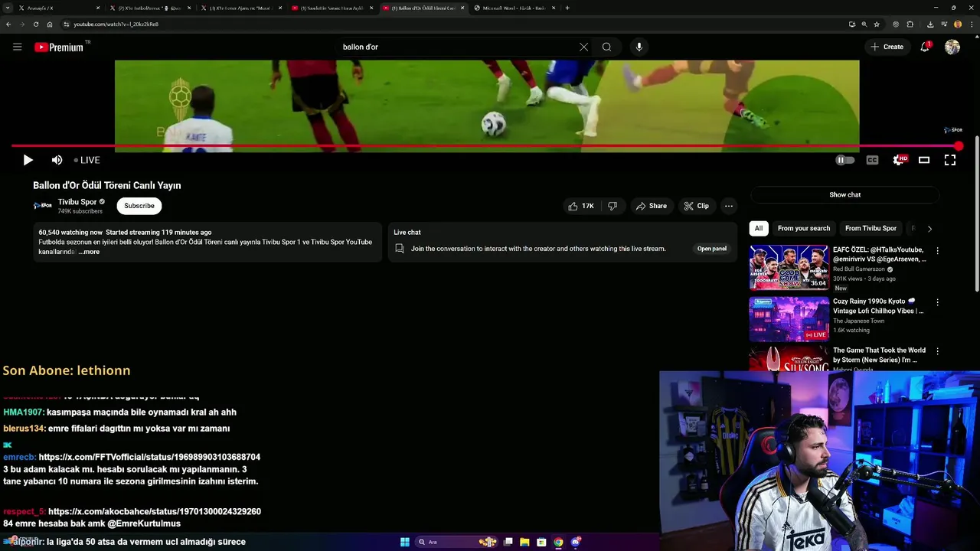Open more actions menu beside Clip
This screenshot has height=551, width=980.
[x=729, y=206]
